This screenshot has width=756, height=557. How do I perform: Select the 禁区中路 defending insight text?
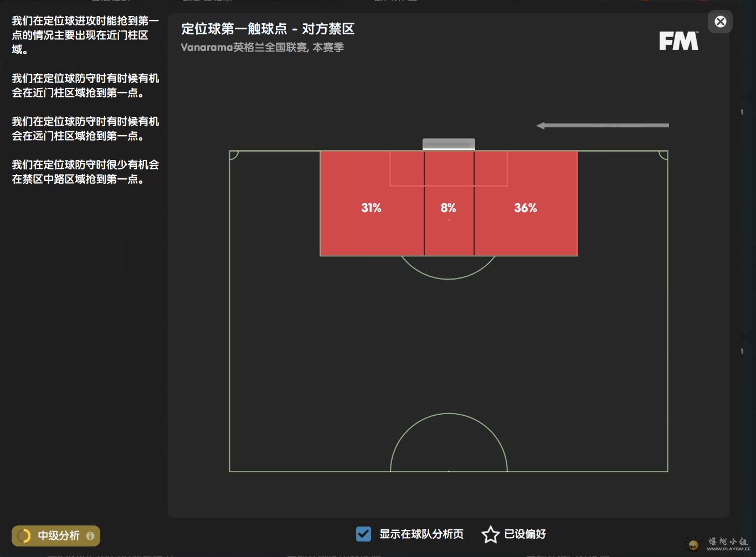[x=85, y=172]
